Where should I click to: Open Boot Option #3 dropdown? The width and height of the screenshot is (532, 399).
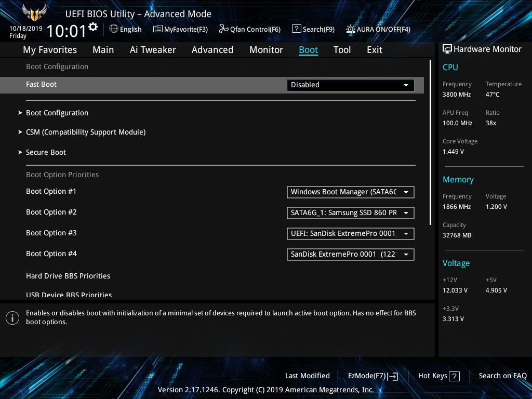(351, 233)
